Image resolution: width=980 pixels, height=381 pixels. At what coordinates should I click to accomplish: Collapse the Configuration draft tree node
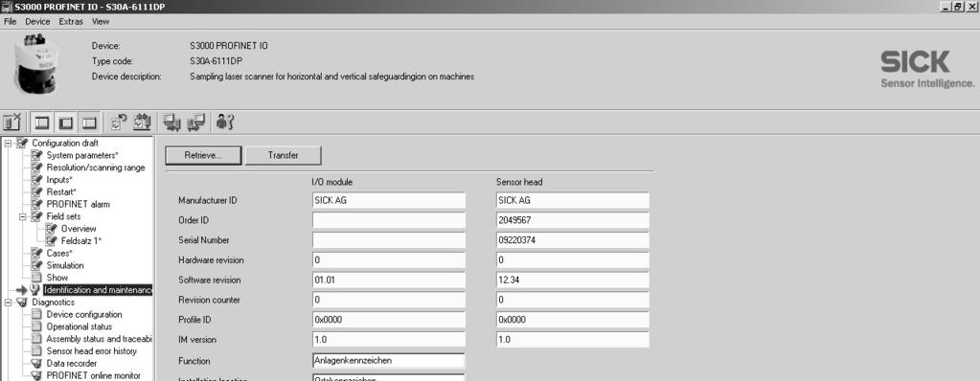8,143
